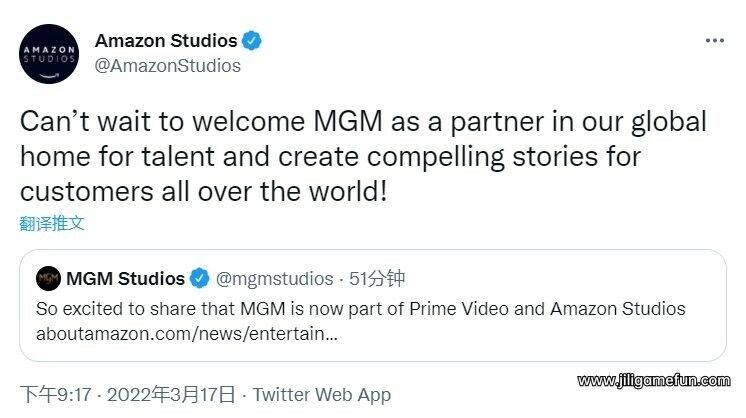Click the 翻译推文 translate tweet link

[x=52, y=223]
